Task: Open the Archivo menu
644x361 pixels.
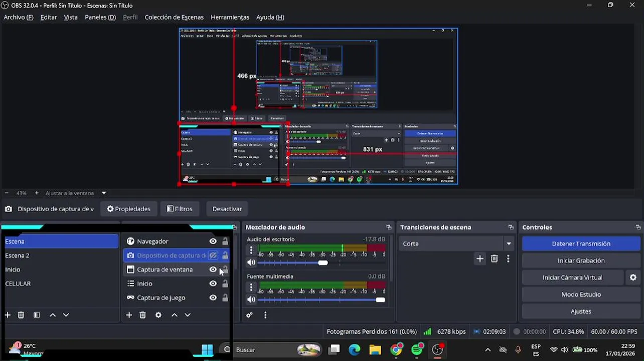Action: (x=19, y=17)
